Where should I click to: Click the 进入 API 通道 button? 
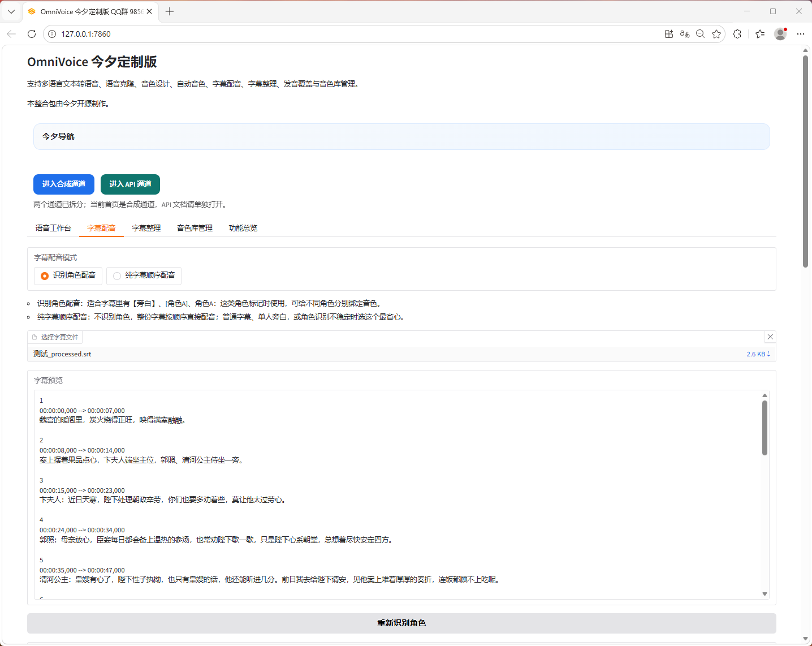[130, 184]
